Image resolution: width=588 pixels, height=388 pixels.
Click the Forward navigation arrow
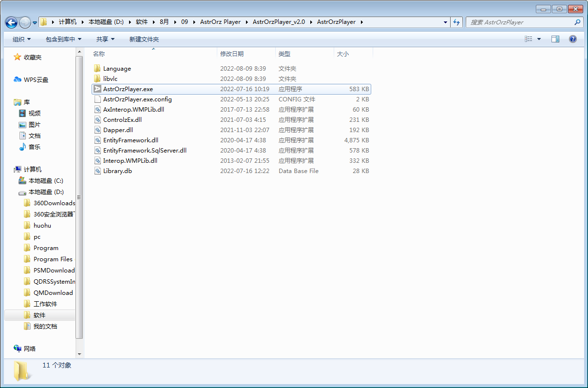pyautogui.click(x=25, y=22)
